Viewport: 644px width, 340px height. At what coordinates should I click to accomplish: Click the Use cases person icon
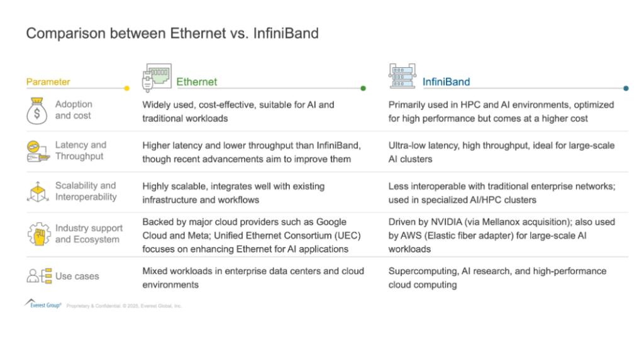(x=38, y=275)
